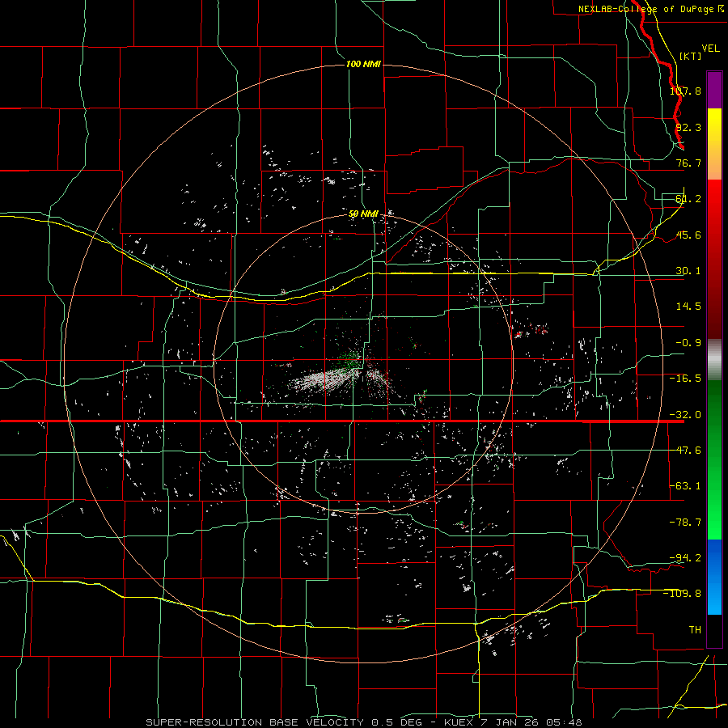Select the blue color bar segment

[x=714, y=577]
